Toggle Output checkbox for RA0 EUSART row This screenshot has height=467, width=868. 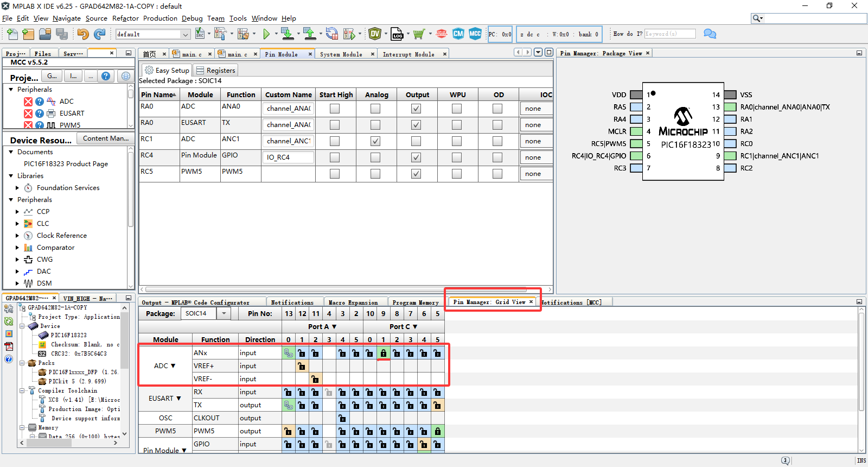coord(416,125)
